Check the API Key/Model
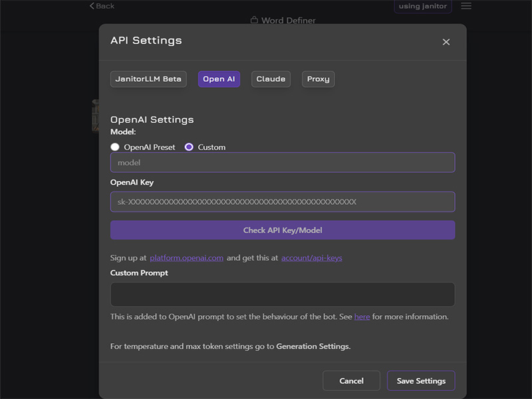Viewport: 532px width, 399px height. pos(283,230)
